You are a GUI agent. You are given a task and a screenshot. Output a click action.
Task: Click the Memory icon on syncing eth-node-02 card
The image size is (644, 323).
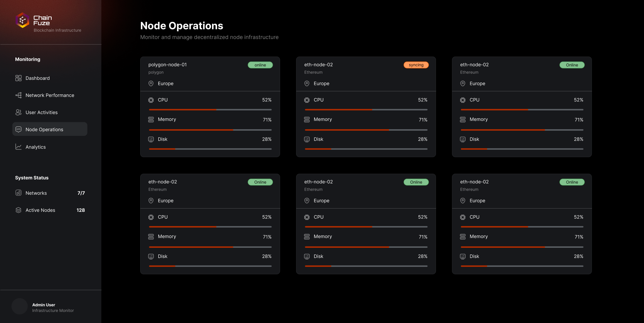(x=307, y=120)
